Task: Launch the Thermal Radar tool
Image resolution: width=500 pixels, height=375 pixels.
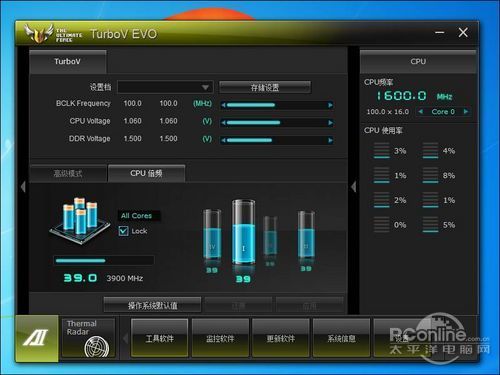Action: (x=88, y=338)
